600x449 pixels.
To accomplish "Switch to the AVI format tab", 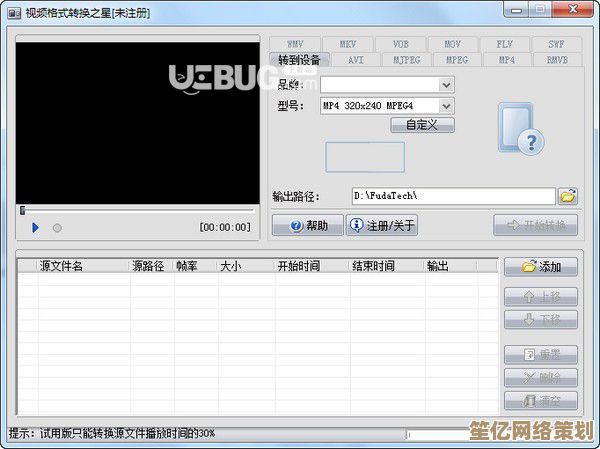I will pyautogui.click(x=356, y=60).
